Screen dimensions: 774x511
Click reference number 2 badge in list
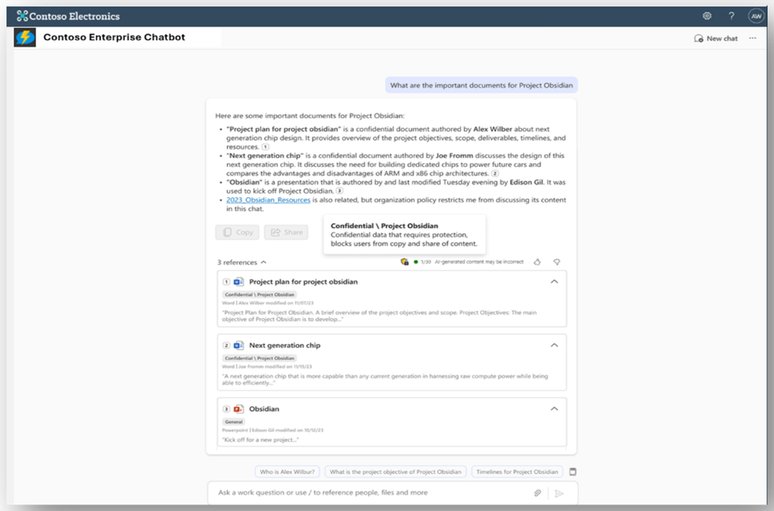pos(226,345)
